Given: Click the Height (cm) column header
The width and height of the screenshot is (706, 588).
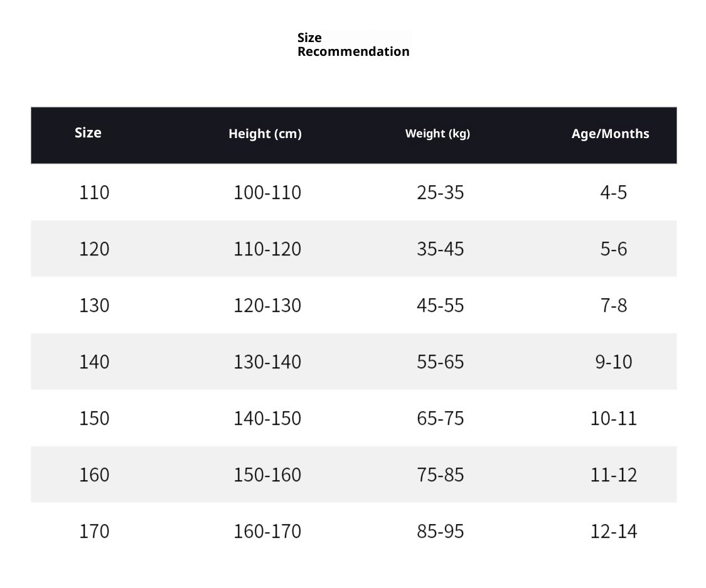Looking at the screenshot, I should (265, 134).
